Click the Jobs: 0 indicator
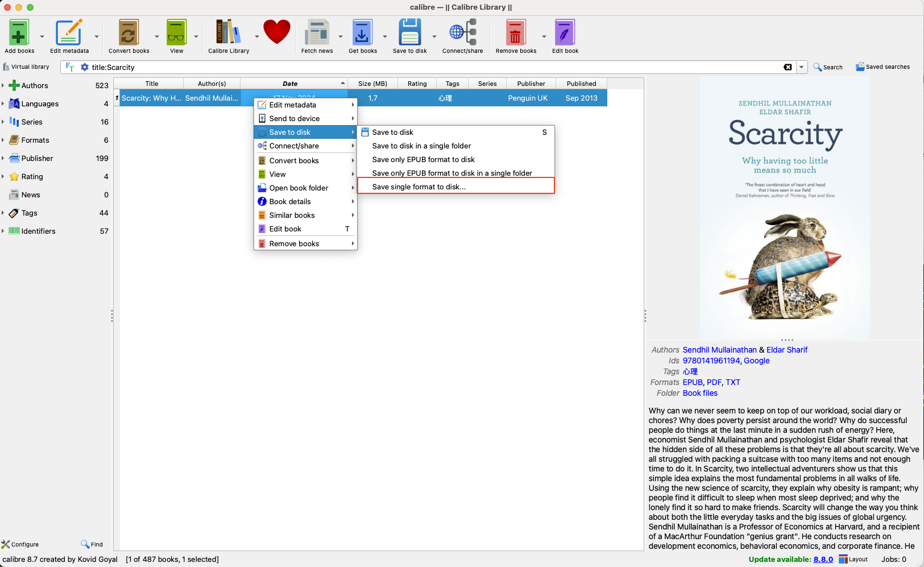The image size is (924, 567). 894,559
